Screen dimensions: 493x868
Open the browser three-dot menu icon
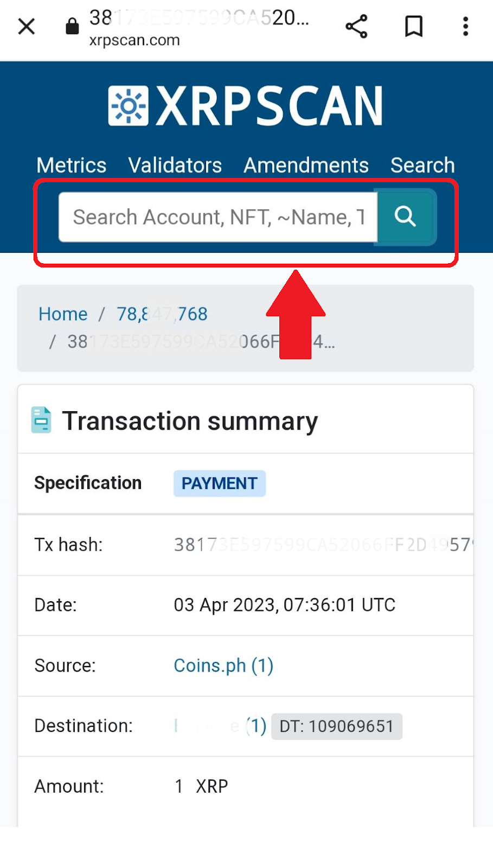pos(465,26)
